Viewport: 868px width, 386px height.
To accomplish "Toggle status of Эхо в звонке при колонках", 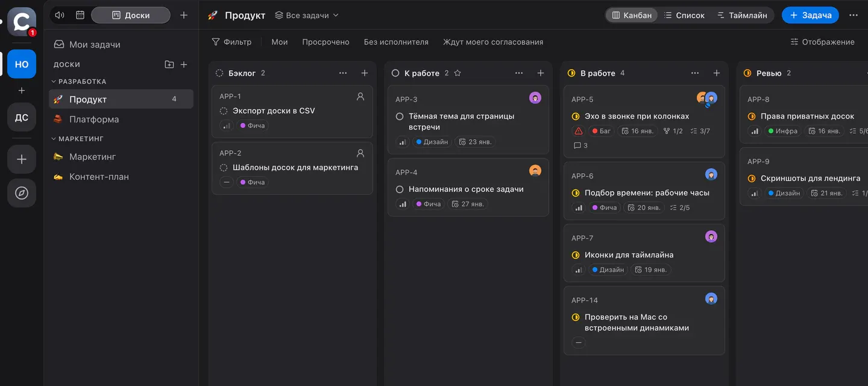I will [x=576, y=116].
